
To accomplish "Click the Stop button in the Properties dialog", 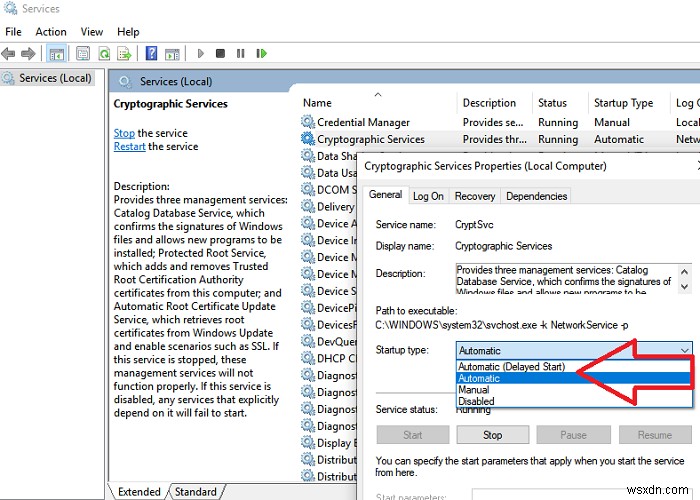I will [x=492, y=435].
